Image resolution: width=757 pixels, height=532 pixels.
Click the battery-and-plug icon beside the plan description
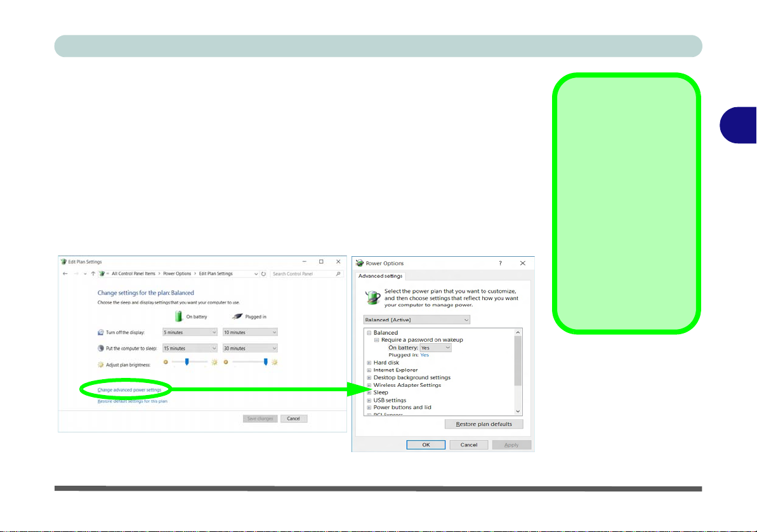[x=372, y=297]
